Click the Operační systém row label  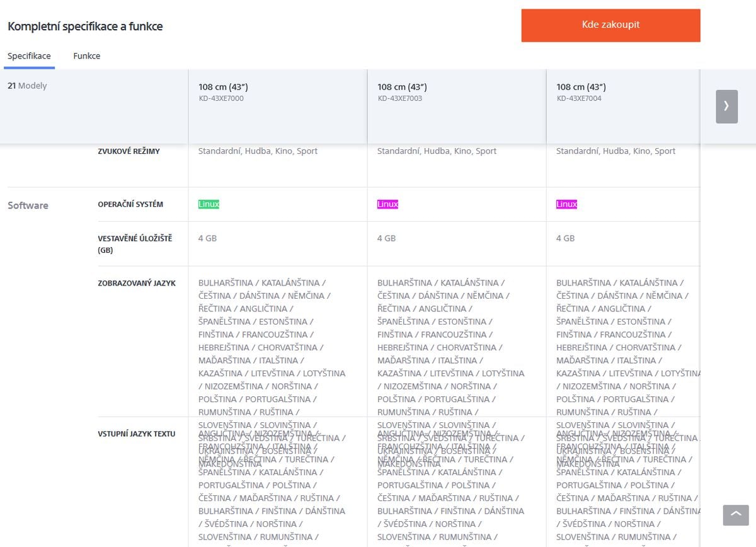pos(130,205)
